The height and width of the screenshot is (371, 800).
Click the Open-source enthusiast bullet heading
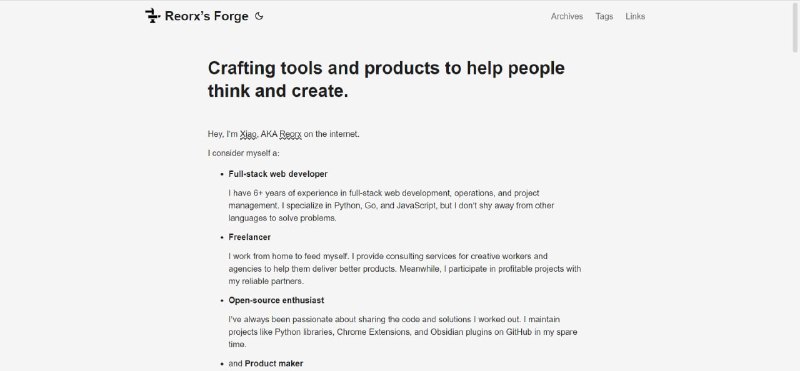coord(276,301)
